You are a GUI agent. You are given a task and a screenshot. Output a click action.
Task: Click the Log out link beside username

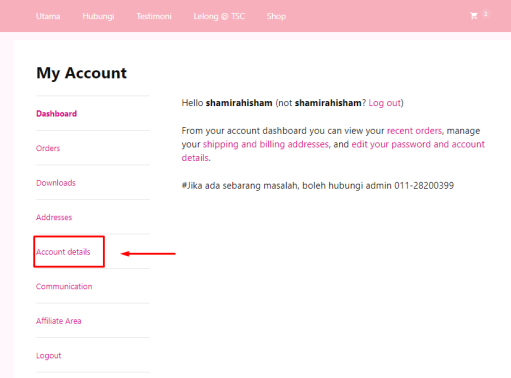pyautogui.click(x=384, y=103)
